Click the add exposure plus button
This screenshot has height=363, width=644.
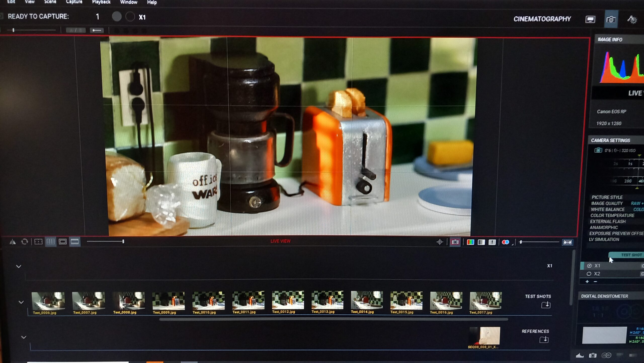coord(587,282)
